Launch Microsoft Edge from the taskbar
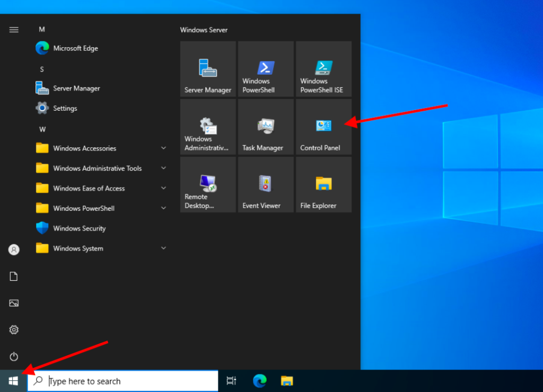This screenshot has width=543, height=392. tap(259, 381)
